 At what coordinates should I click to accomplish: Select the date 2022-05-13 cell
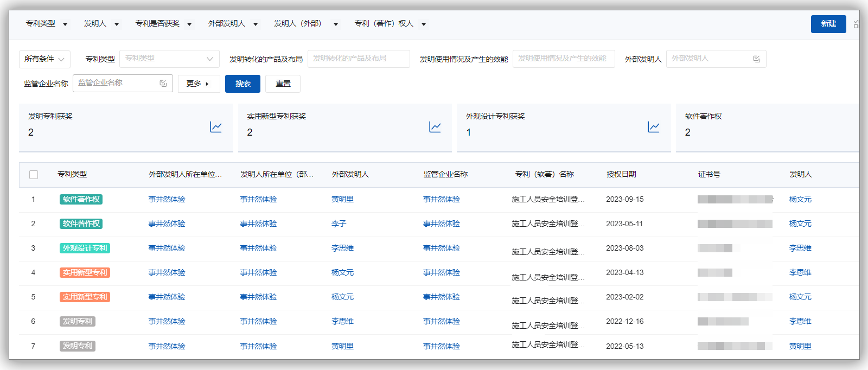pyautogui.click(x=625, y=346)
